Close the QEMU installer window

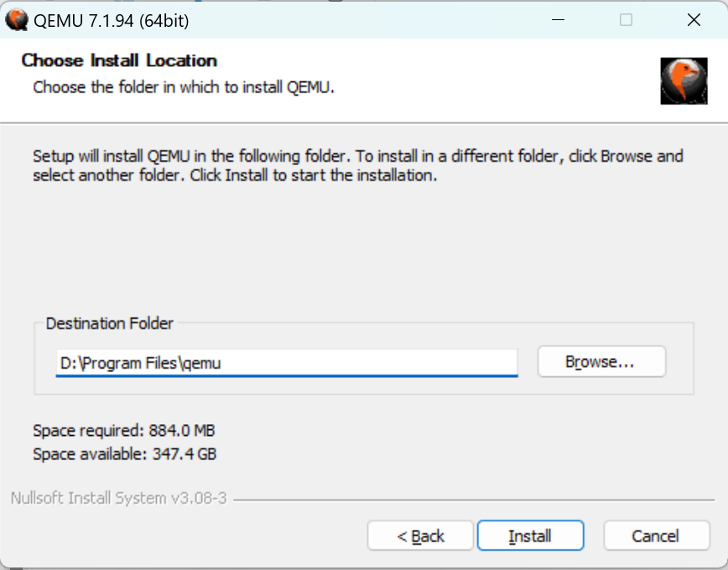(x=694, y=18)
